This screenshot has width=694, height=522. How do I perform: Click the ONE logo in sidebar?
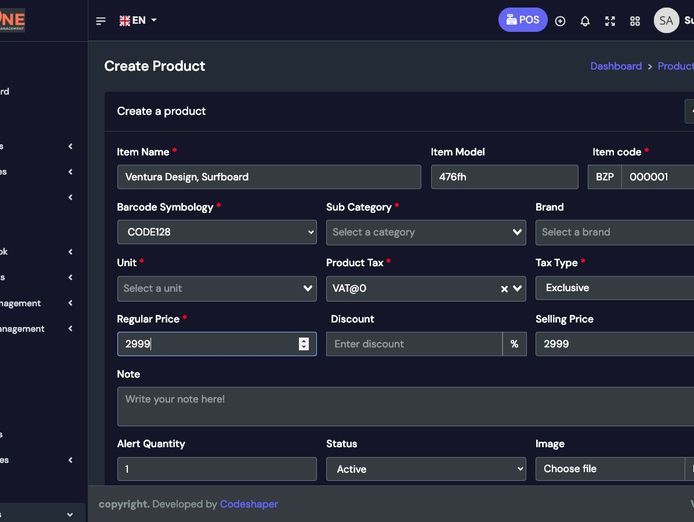pos(12,20)
